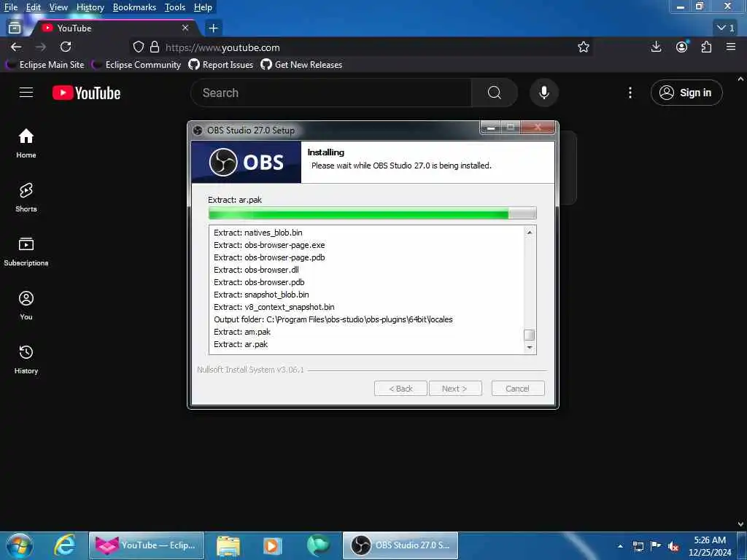The height and width of the screenshot is (560, 747).
Task: Open History in the YouTube sidebar
Action: [x=26, y=359]
